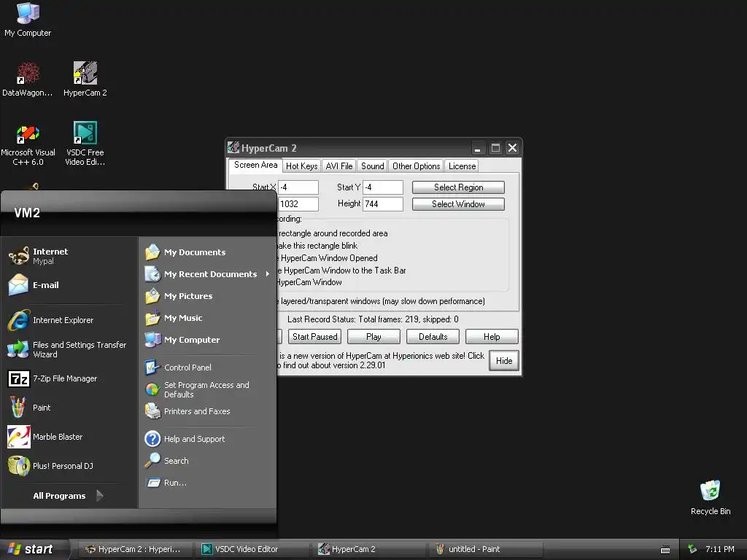Click the Play button in HyperCam

coord(373,337)
